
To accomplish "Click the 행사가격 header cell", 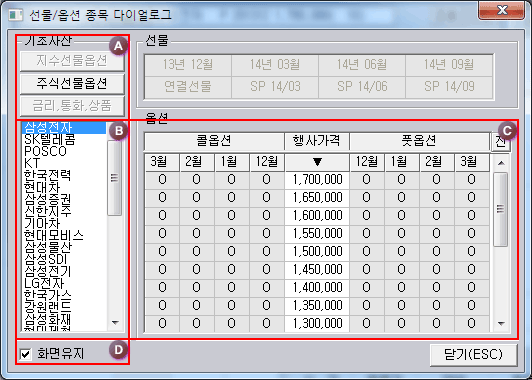I will [x=317, y=141].
